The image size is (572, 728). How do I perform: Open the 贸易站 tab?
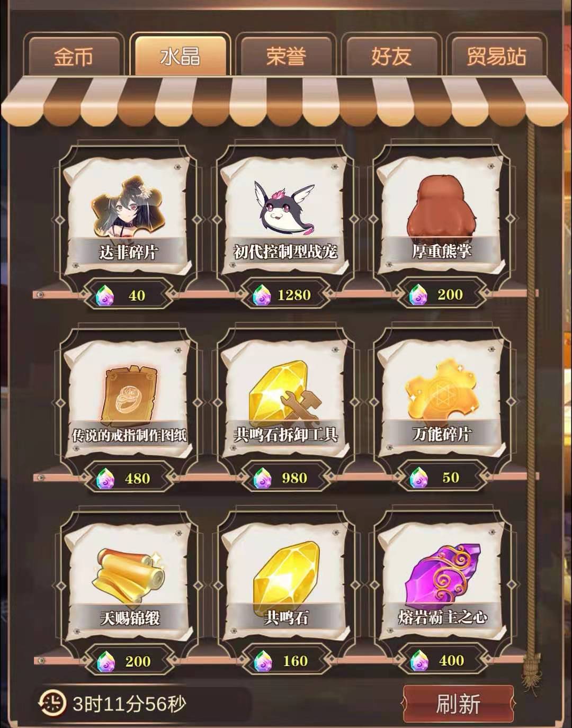tap(496, 55)
